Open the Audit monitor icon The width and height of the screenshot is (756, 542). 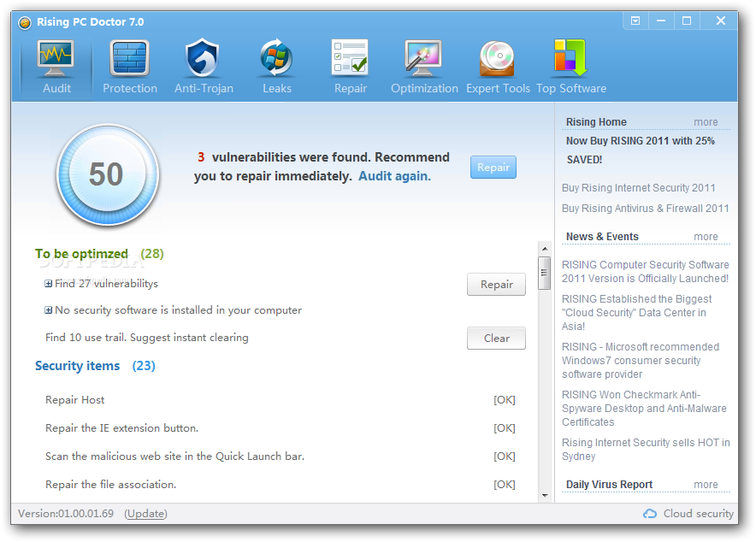[x=56, y=58]
